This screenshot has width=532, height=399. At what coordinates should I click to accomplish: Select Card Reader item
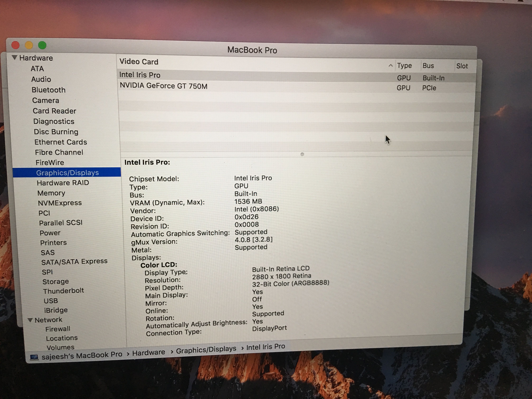click(x=55, y=111)
